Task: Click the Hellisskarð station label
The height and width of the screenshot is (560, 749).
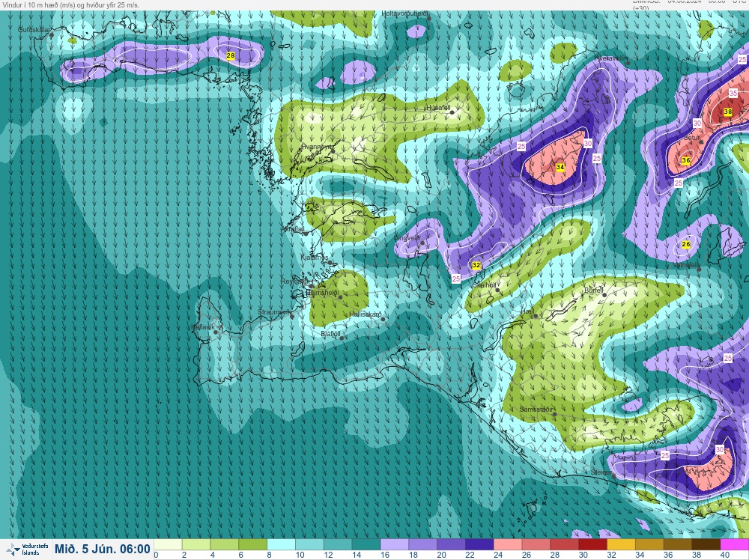Action: point(366,314)
